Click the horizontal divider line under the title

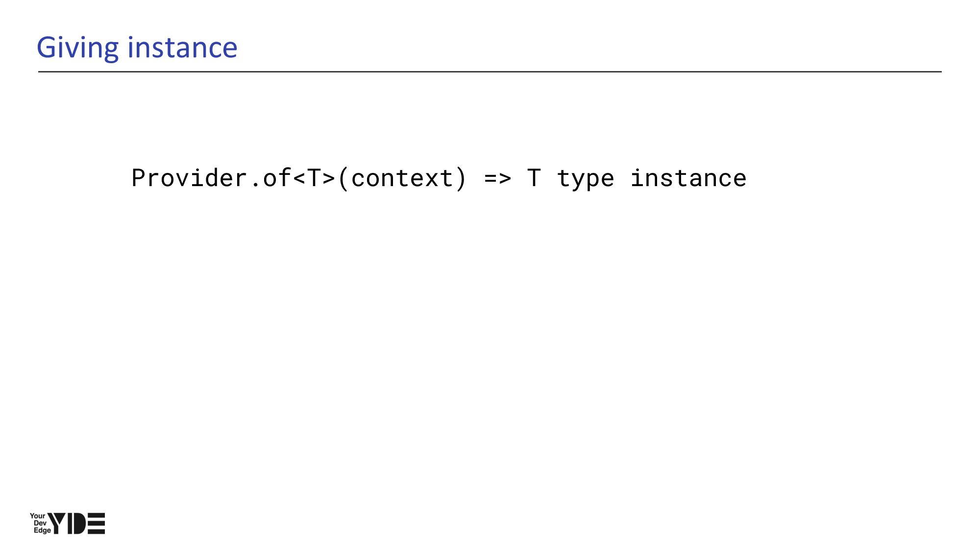[x=490, y=72]
